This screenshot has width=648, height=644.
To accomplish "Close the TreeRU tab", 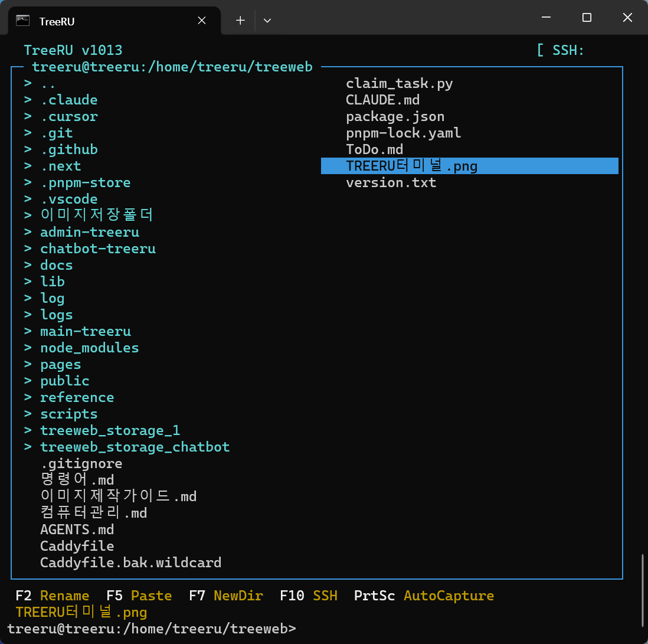I will click(x=201, y=20).
